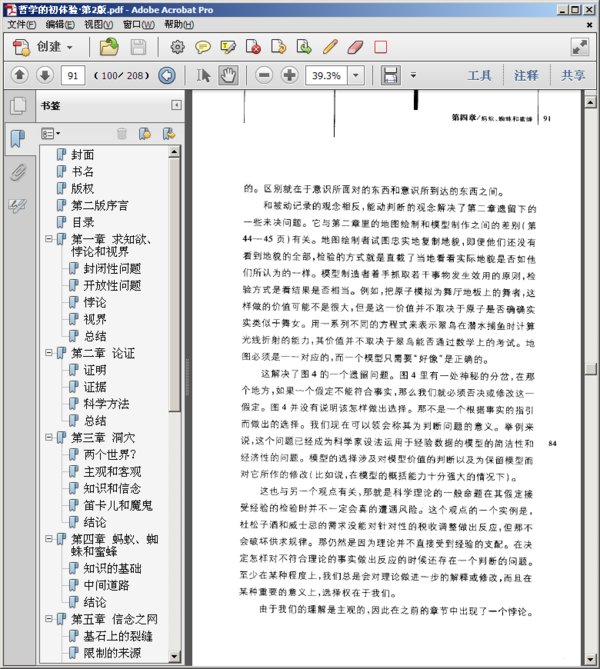Screen dimensions: 600x669
Task: Click the save icon next to zoom
Action: click(390, 76)
